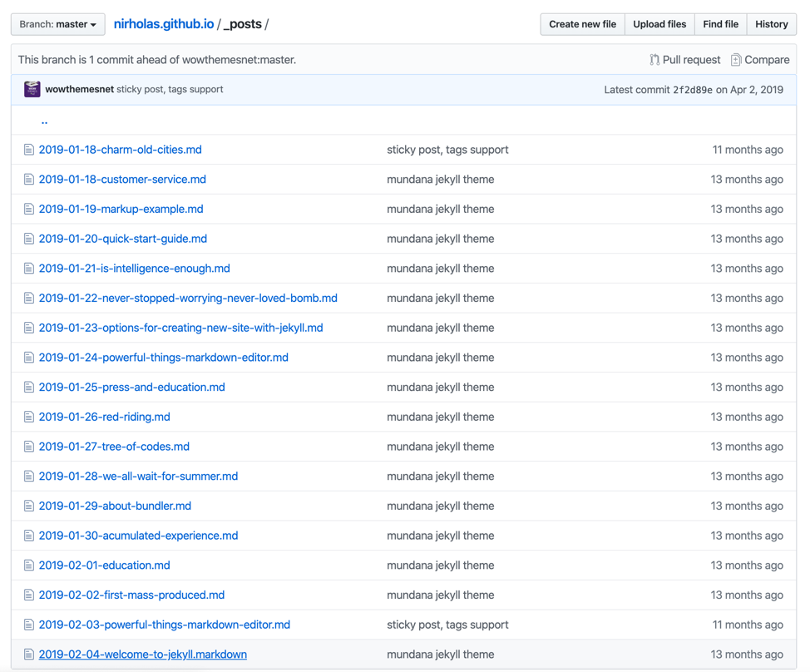Screen dimensions: 810x672
Task: Open 2019-01-29-about-bundler.md
Action: pos(116,506)
